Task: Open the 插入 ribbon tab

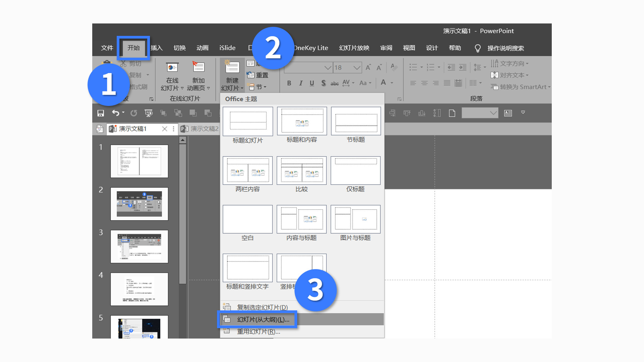Action: (157, 48)
